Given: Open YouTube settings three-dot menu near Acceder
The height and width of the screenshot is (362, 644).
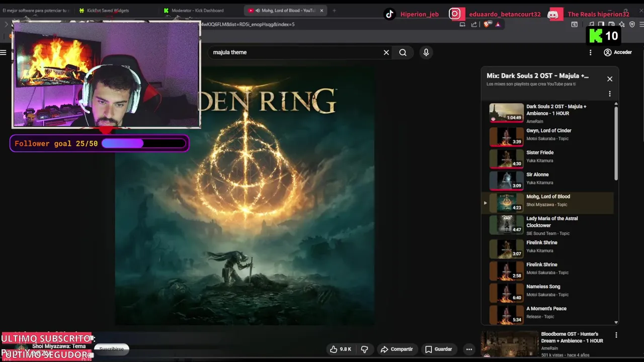Looking at the screenshot, I should (590, 52).
